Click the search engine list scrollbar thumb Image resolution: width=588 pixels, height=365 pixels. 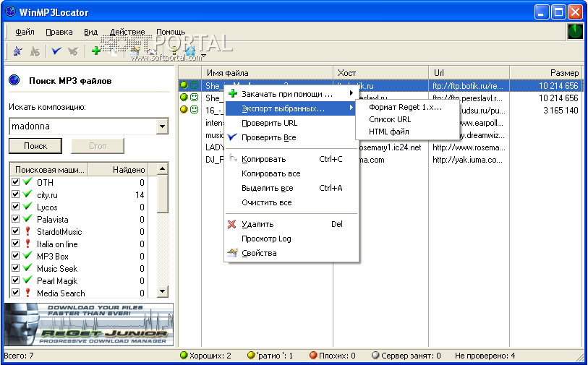click(163, 194)
